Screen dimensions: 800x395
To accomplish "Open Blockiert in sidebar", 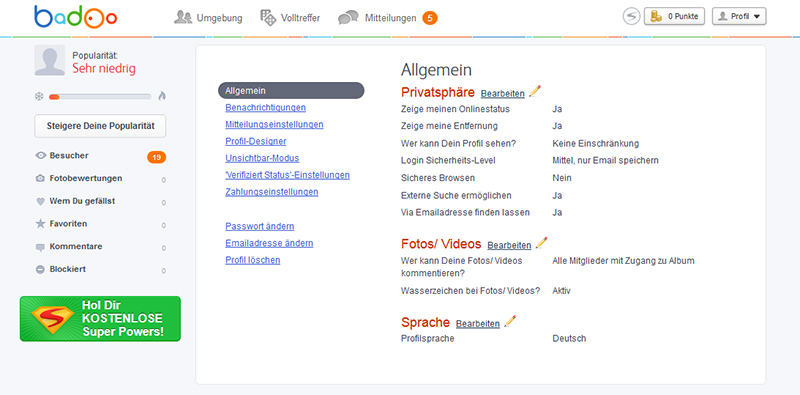I will tap(67, 269).
